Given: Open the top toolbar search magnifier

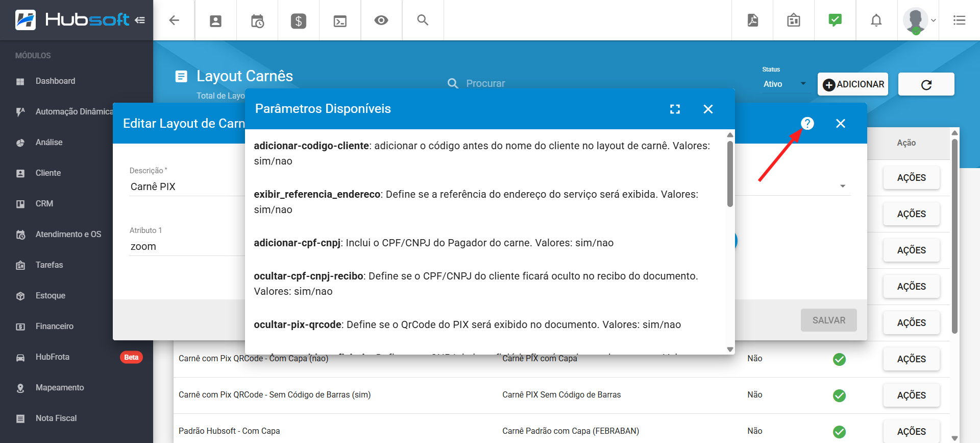Looking at the screenshot, I should pyautogui.click(x=423, y=20).
